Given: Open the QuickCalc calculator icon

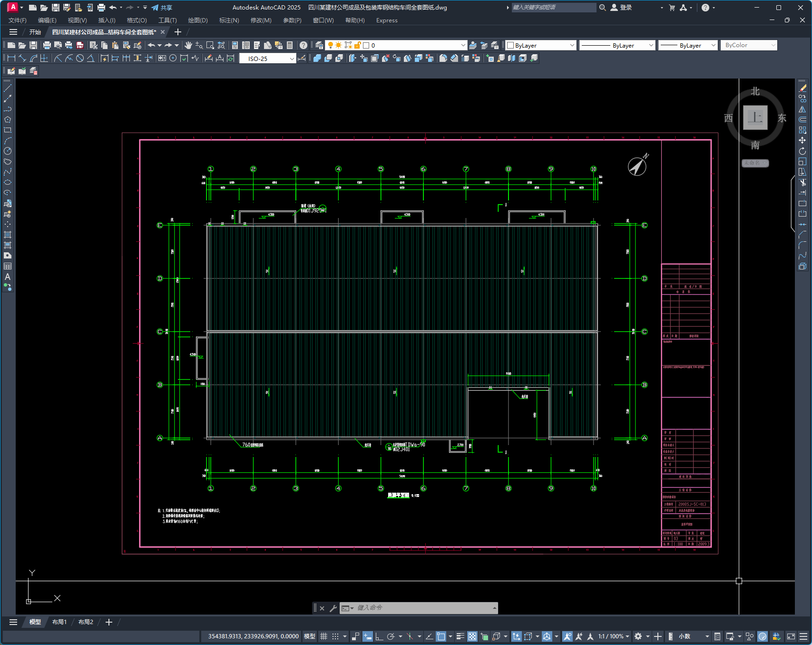Looking at the screenshot, I should pos(290,45).
